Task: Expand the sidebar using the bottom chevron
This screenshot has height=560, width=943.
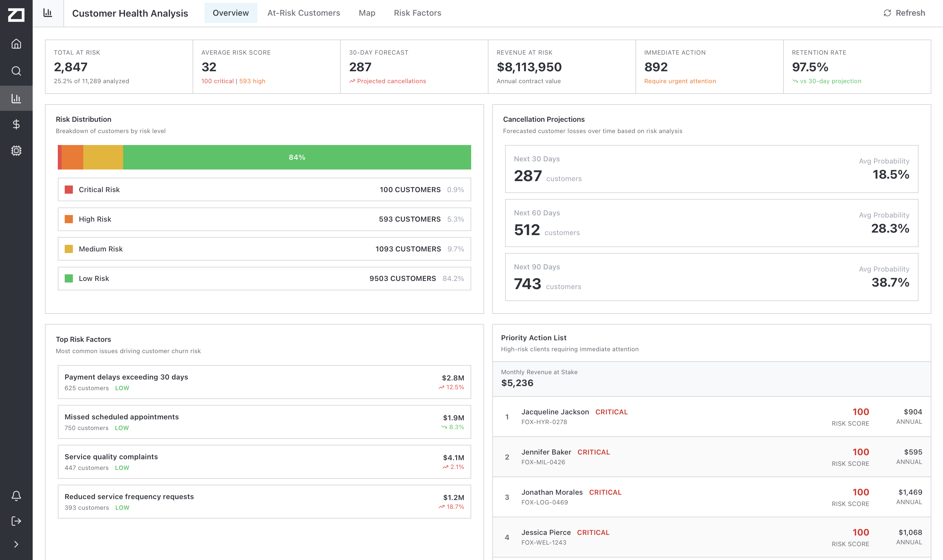Action: [16, 544]
